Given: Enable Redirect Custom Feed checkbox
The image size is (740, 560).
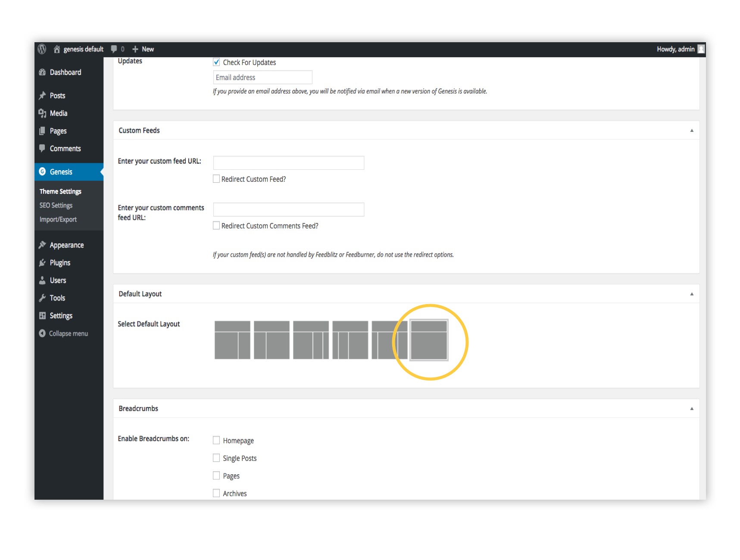Looking at the screenshot, I should [x=216, y=179].
